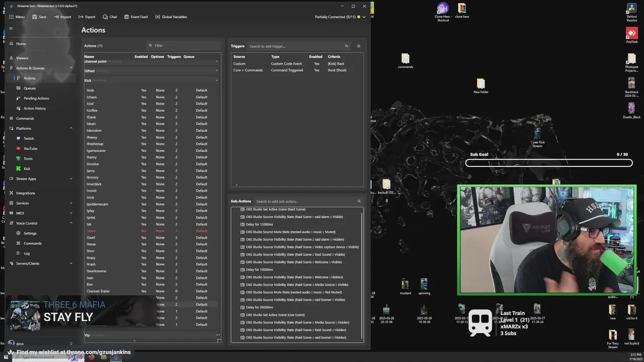The image size is (644, 362).
Task: Select the Custom Code Event trigger row
Action: point(297,64)
